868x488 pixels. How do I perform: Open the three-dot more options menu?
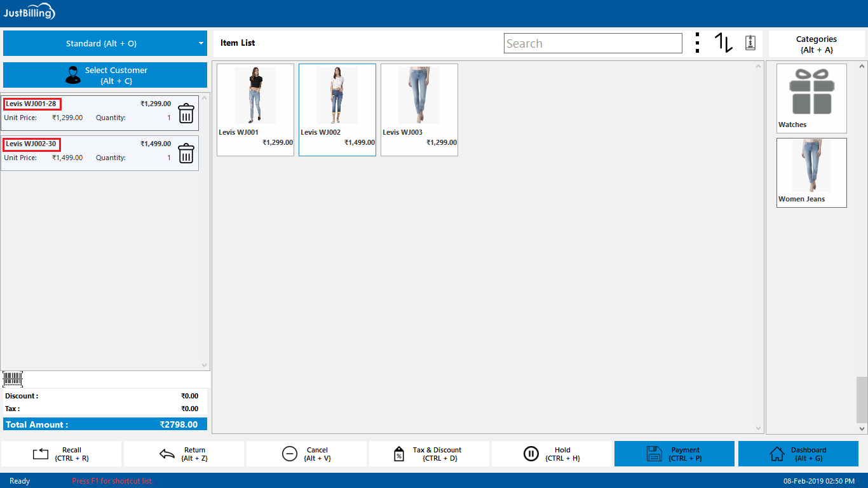[x=697, y=43]
